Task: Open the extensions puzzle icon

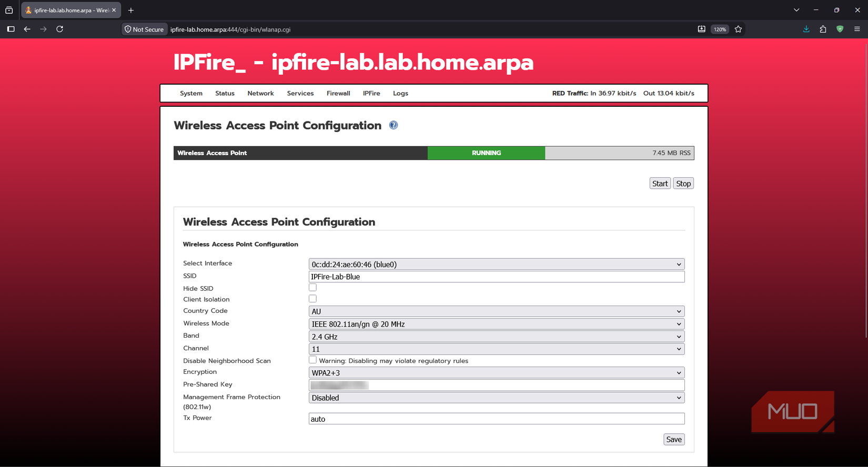Action: tap(823, 29)
